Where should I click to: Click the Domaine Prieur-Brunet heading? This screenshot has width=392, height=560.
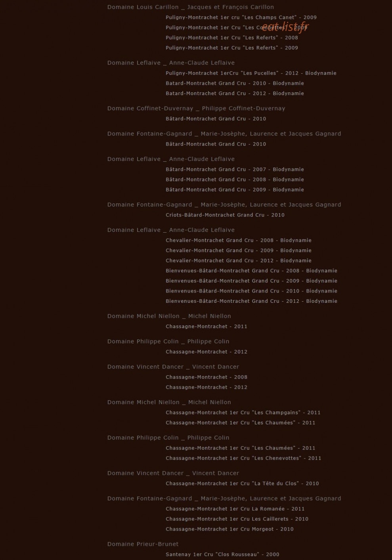(x=143, y=544)
